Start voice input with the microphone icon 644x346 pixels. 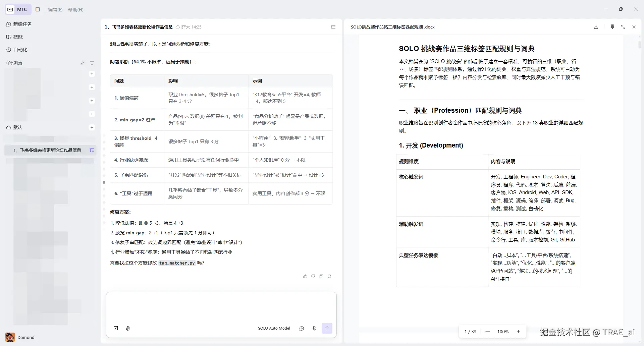[314, 328]
